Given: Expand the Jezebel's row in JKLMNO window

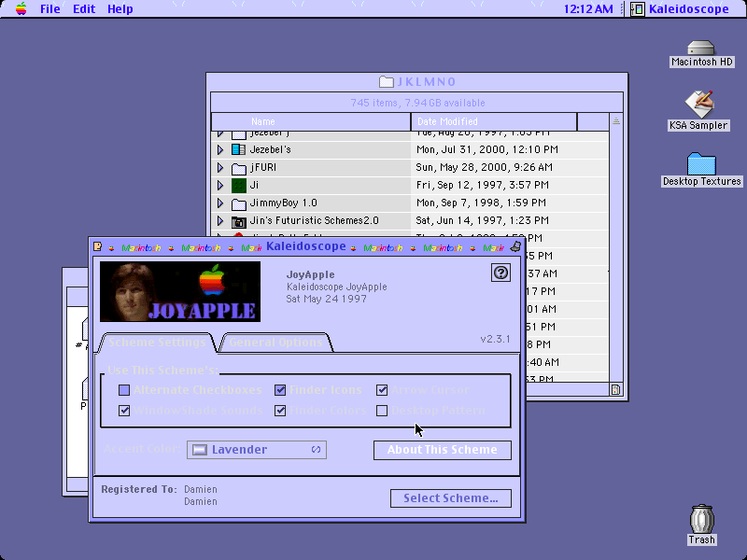Looking at the screenshot, I should 220,149.
